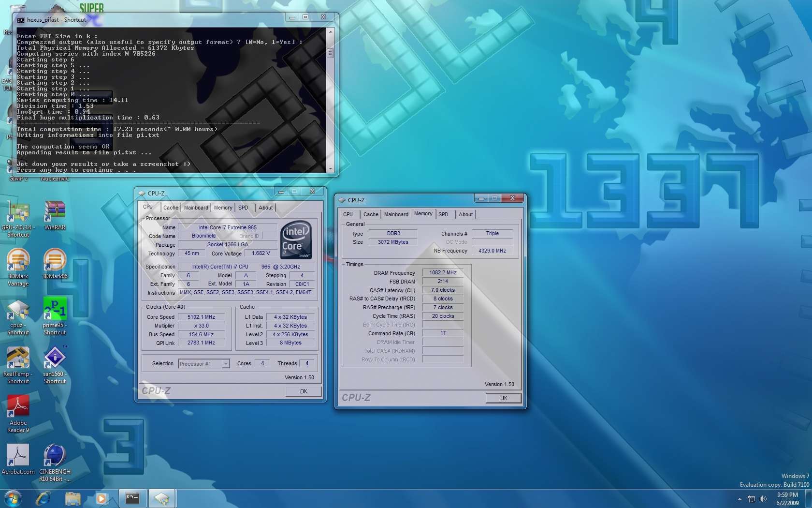The image size is (812, 508).
Task: Click the console scrollbar down arrow
Action: [331, 169]
